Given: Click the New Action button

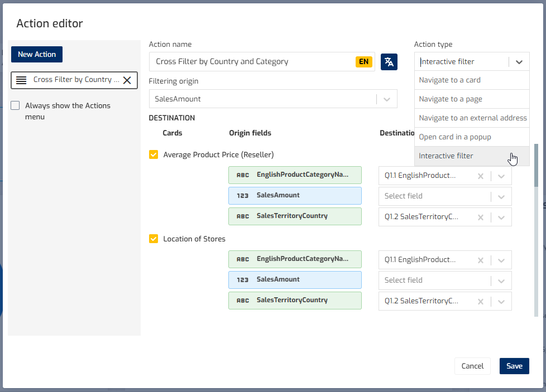Looking at the screenshot, I should [36, 54].
